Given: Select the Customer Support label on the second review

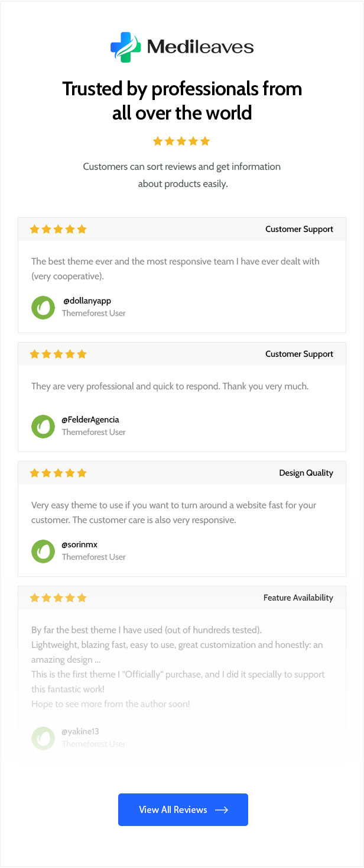Looking at the screenshot, I should [299, 354].
